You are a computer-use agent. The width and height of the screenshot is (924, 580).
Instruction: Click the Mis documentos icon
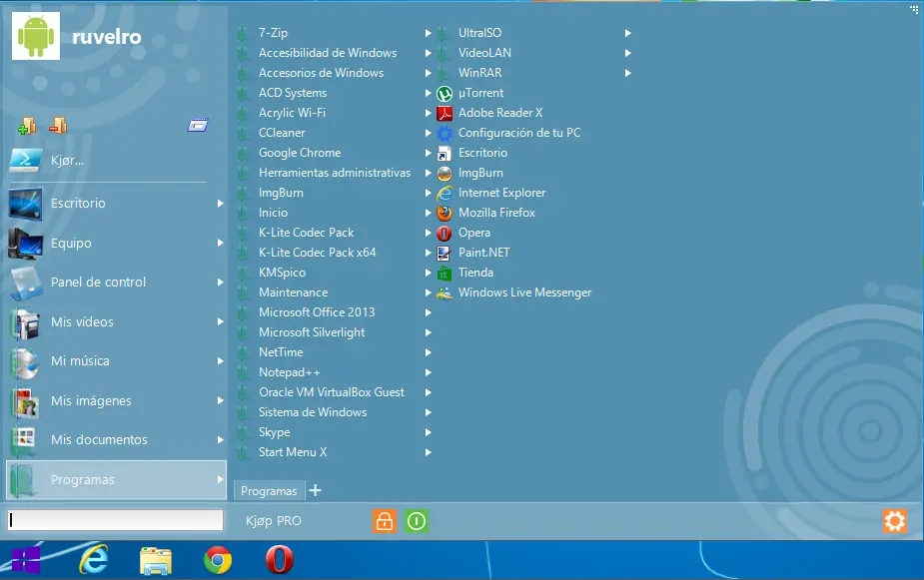(x=25, y=440)
